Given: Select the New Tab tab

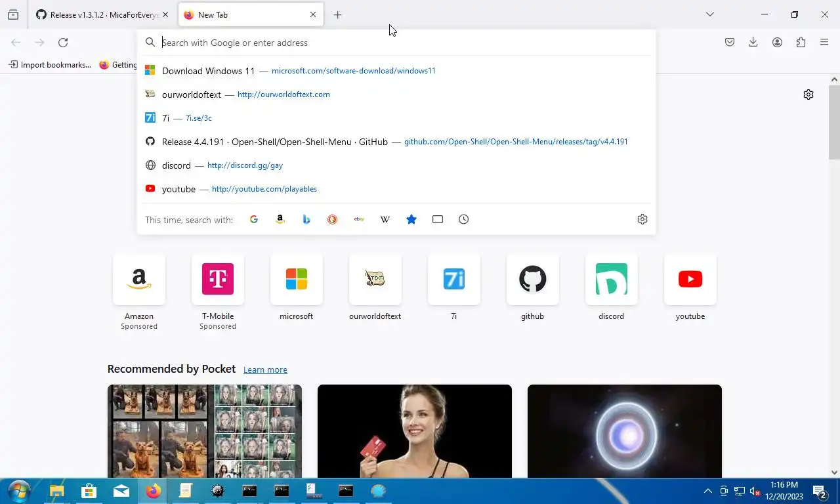Looking at the screenshot, I should click(249, 14).
